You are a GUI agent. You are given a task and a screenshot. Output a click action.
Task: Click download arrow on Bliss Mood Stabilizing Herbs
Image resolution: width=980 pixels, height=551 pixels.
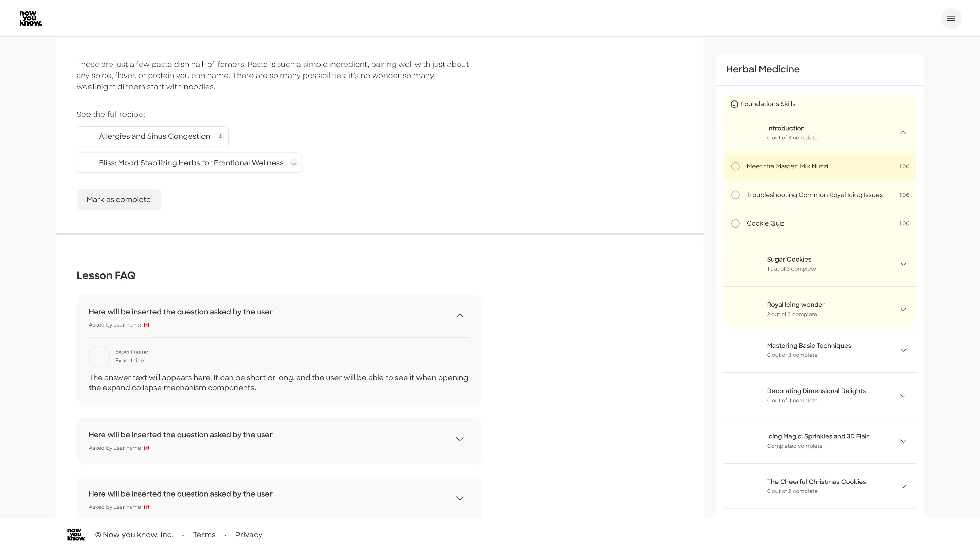[x=294, y=163]
